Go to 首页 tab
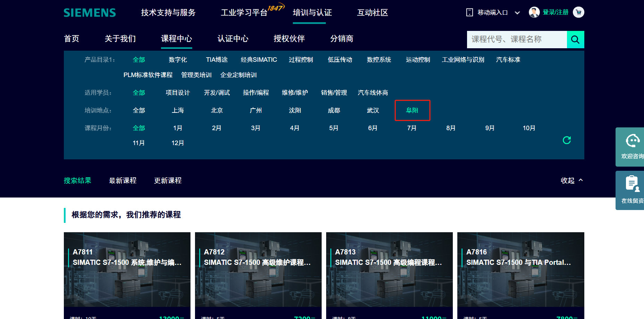 pyautogui.click(x=72, y=39)
